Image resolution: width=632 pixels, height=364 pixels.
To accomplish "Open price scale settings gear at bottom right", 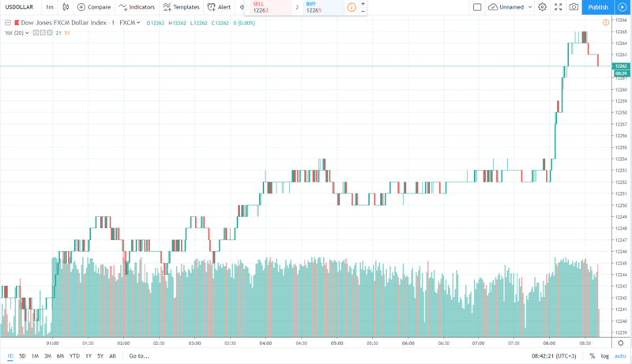I will pyautogui.click(x=621, y=343).
